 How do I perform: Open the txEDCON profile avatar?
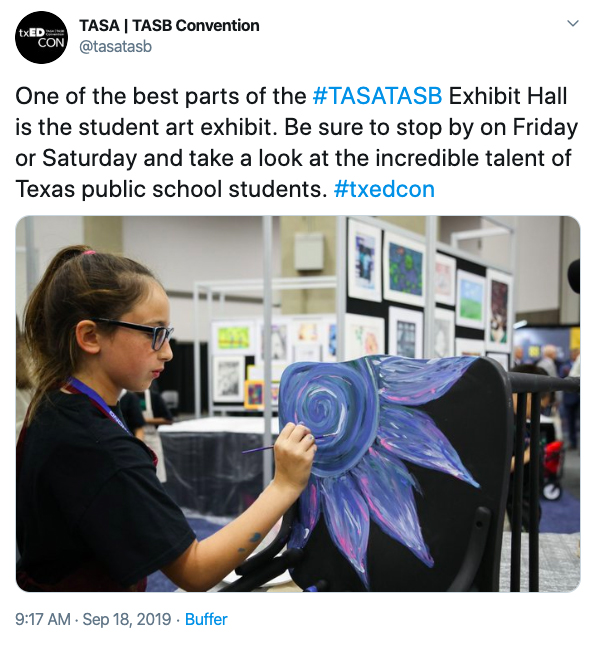point(42,37)
